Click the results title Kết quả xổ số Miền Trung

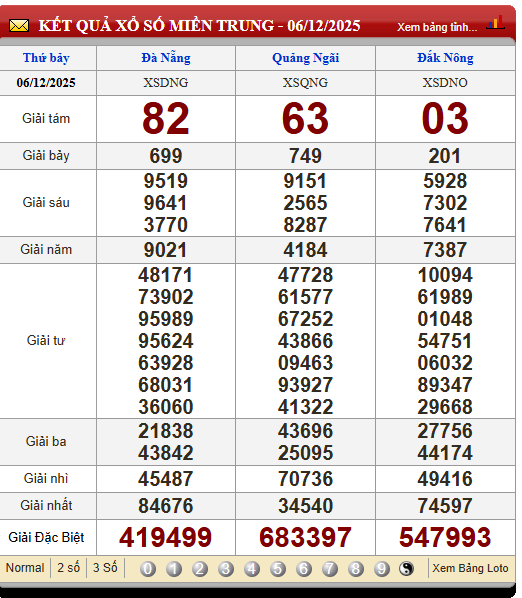click(199, 26)
